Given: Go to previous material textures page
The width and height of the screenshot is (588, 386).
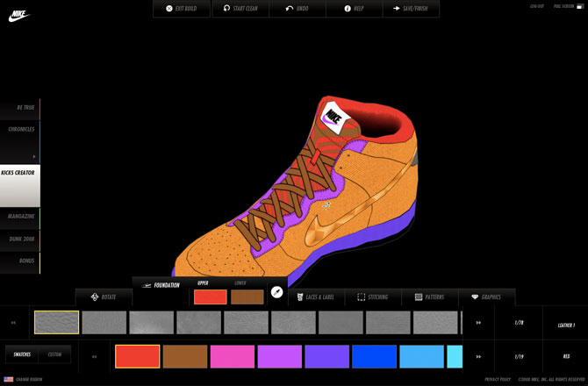Looking at the screenshot, I should (x=13, y=323).
